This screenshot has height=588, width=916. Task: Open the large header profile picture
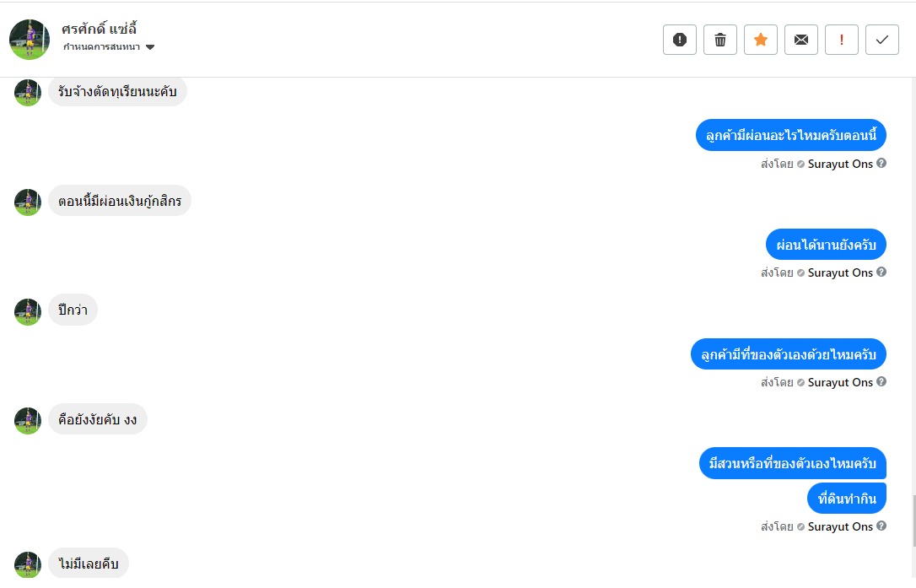click(x=30, y=40)
